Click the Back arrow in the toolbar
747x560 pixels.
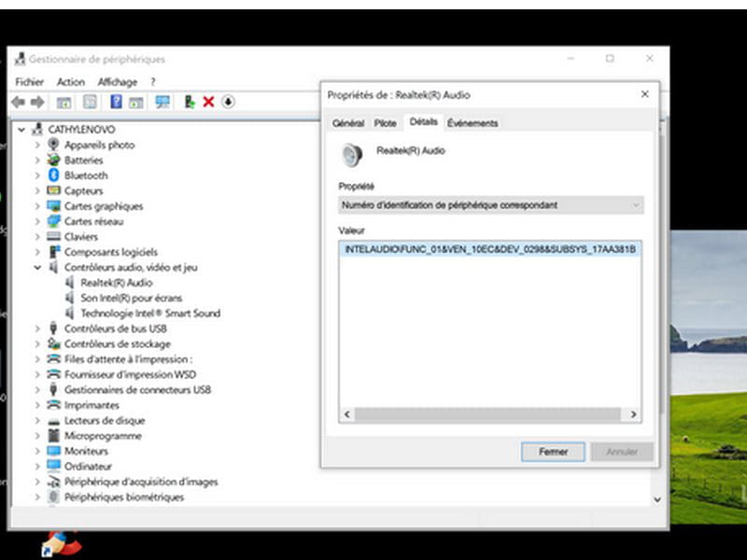click(x=18, y=102)
